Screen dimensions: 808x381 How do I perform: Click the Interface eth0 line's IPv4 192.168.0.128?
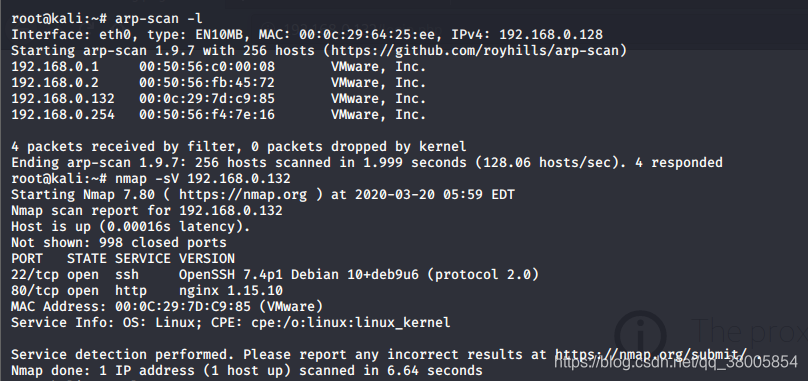pos(527,35)
